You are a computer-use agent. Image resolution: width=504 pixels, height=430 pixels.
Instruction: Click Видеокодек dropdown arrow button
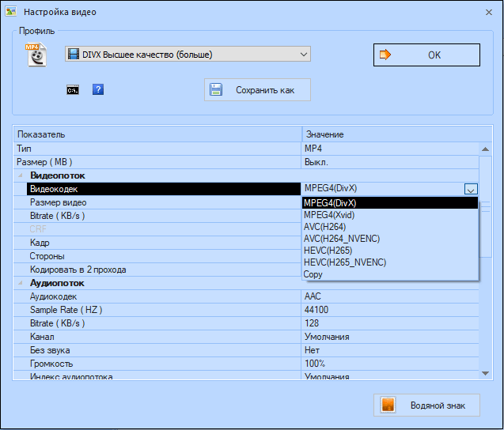pyautogui.click(x=471, y=189)
